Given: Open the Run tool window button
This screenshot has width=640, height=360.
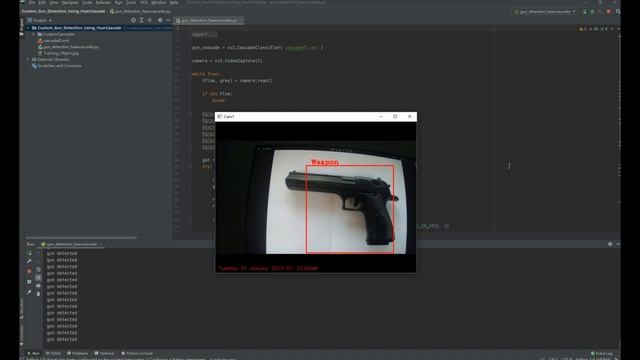Looking at the screenshot, I should [33, 353].
